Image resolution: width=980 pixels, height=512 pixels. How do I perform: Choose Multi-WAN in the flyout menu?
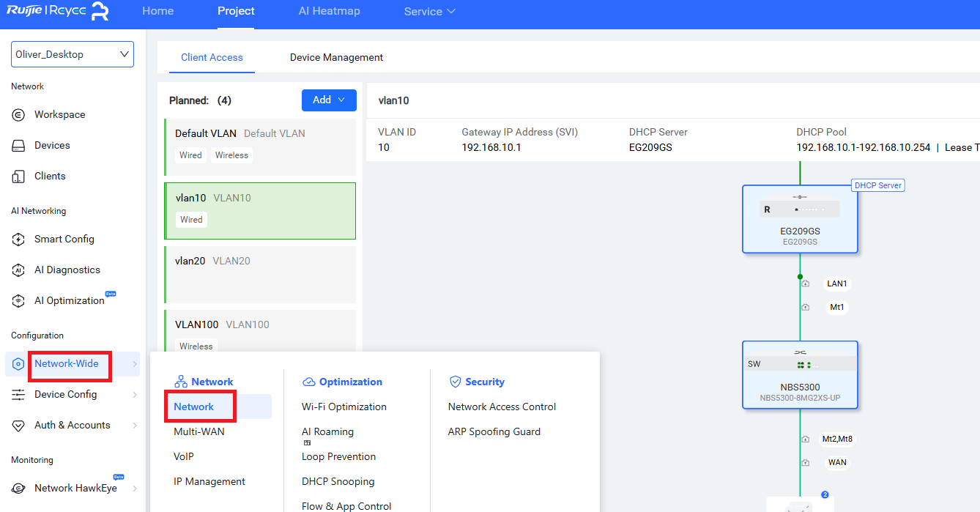click(199, 431)
